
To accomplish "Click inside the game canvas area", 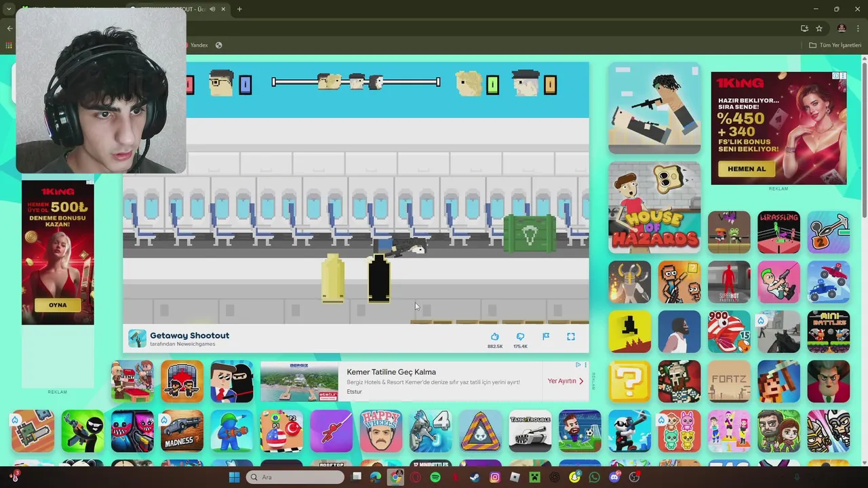I will [x=356, y=193].
